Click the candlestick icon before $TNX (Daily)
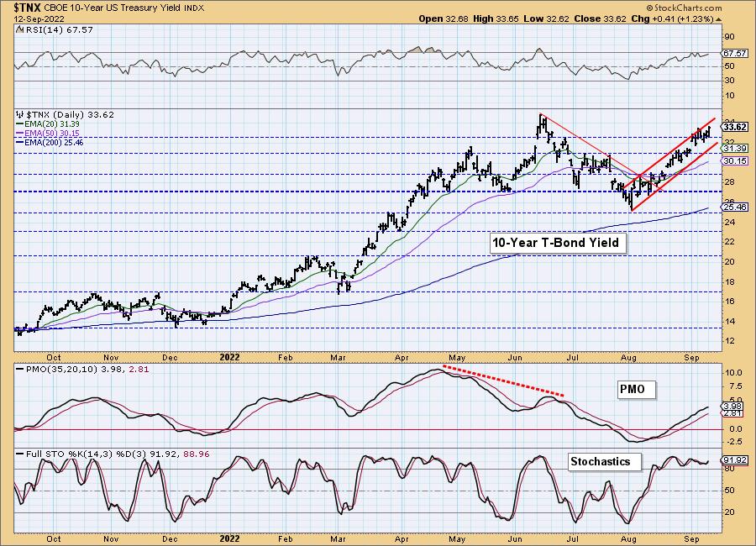This screenshot has width=756, height=546. point(19,115)
